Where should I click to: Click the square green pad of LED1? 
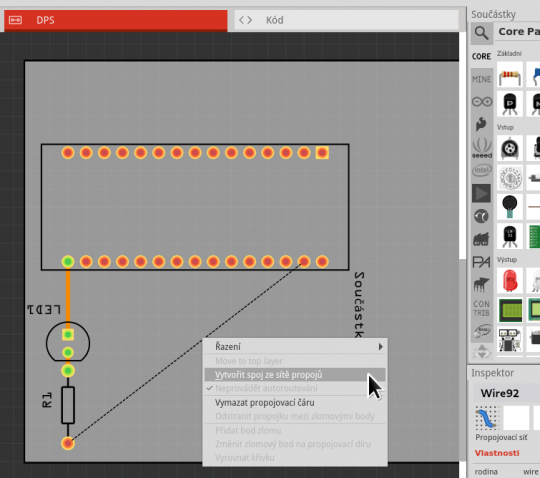click(x=68, y=334)
